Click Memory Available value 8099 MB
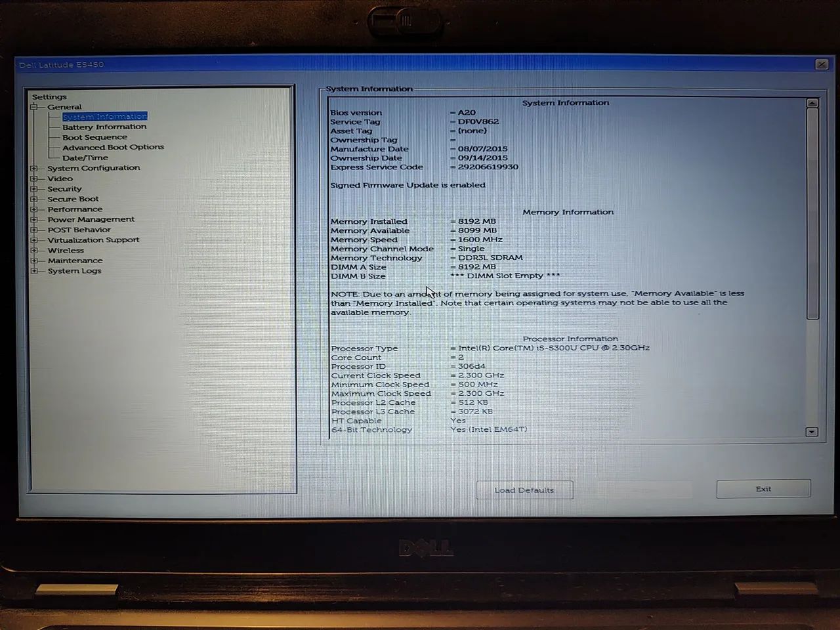Screen dimensions: 840x630 tap(477, 230)
